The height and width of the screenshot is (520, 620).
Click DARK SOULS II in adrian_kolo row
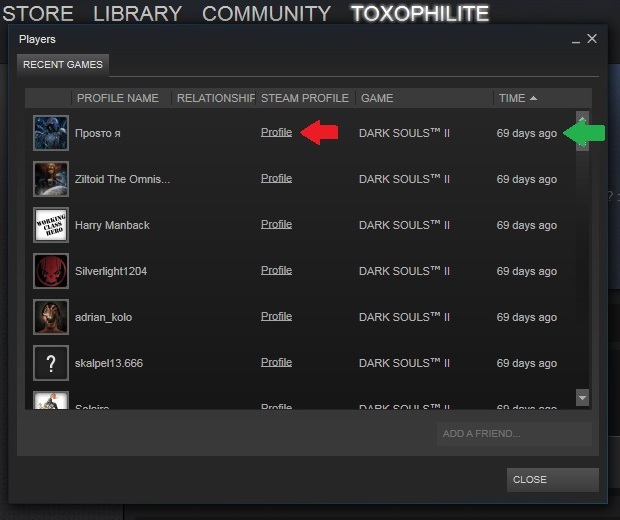click(404, 317)
